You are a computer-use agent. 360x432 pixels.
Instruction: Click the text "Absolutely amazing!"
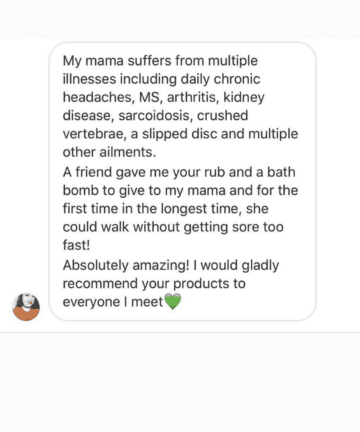click(126, 266)
